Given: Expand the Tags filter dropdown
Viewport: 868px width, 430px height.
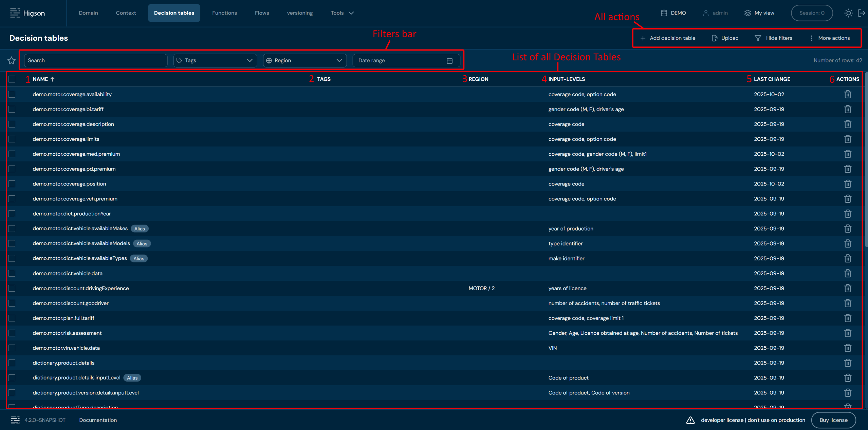Looking at the screenshot, I should tap(215, 60).
